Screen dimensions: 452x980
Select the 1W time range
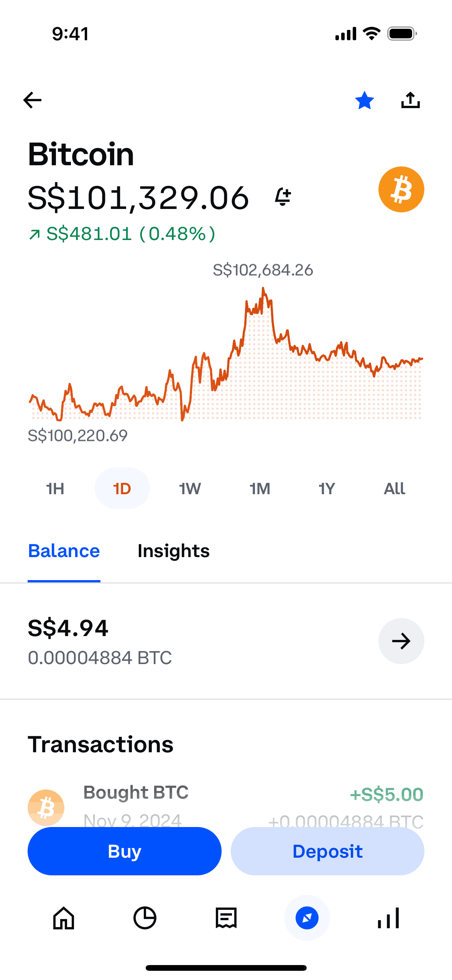click(190, 488)
